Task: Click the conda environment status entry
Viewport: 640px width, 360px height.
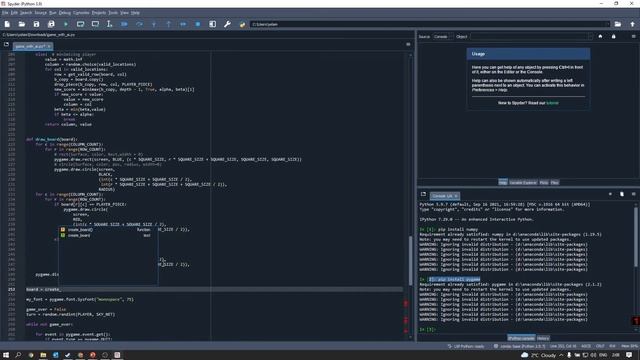Action: coord(519,346)
